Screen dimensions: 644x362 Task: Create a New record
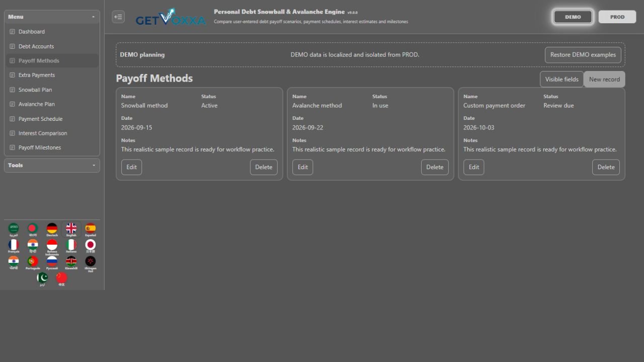click(x=604, y=79)
